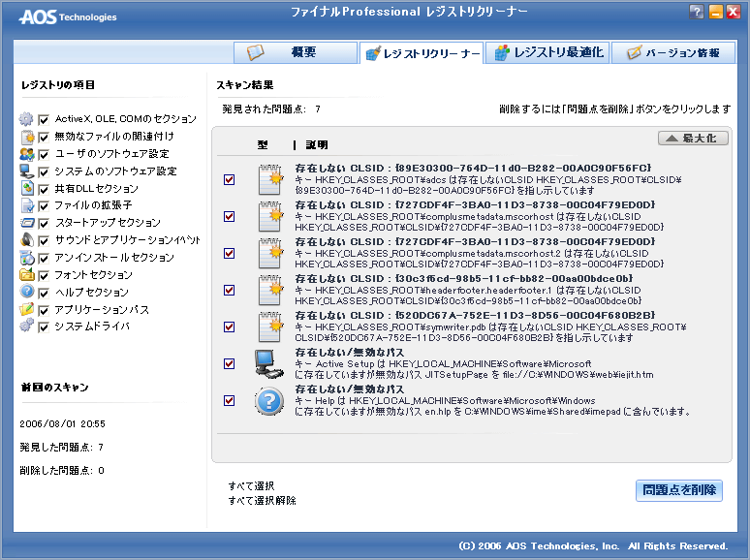Click the notepad icon for the adcs CLSID entry
Viewport: 750px width, 560px height.
click(x=270, y=179)
